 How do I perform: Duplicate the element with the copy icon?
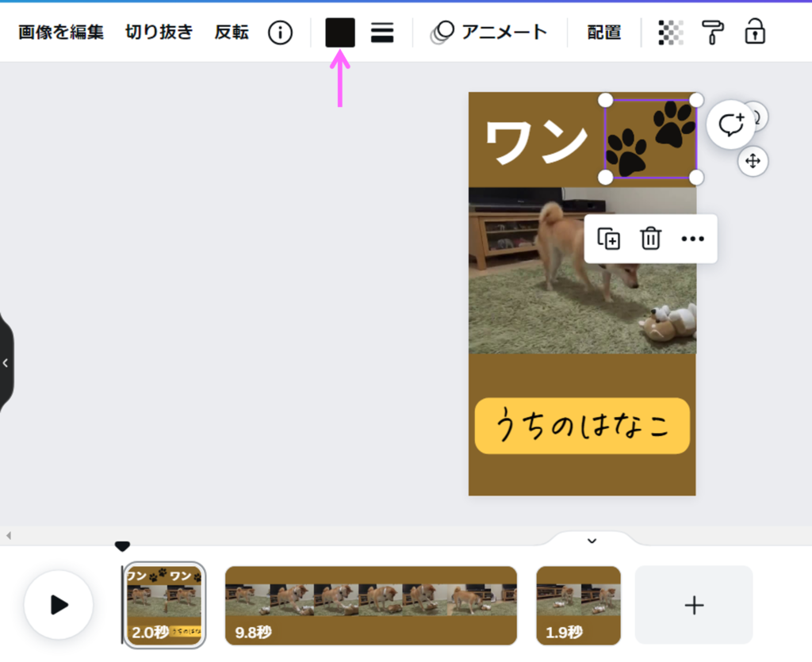(608, 239)
